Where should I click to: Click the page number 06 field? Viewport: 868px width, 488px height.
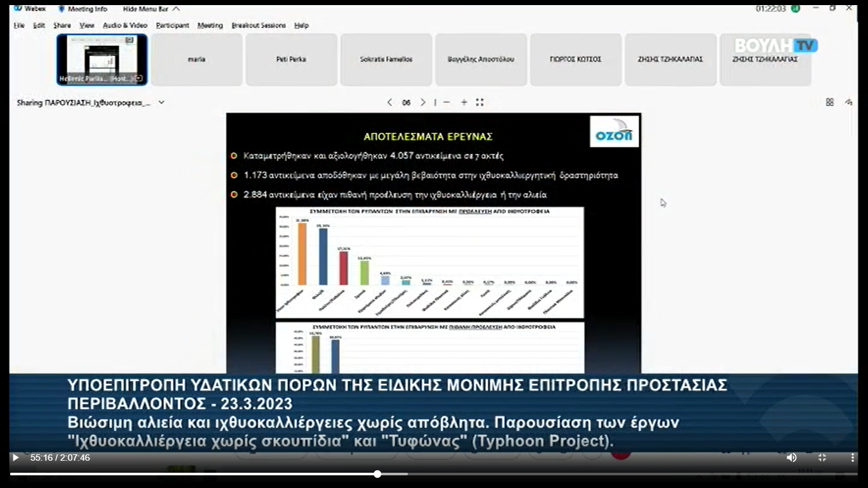coord(407,102)
